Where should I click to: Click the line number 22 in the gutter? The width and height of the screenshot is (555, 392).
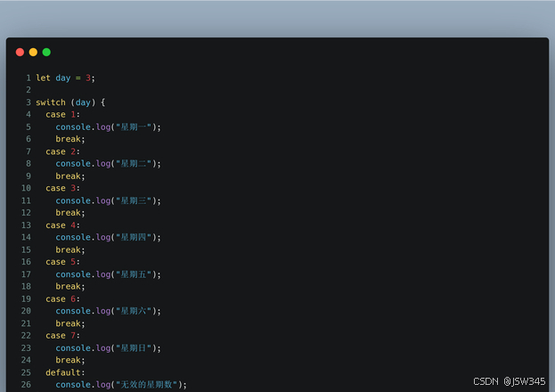pos(26,335)
